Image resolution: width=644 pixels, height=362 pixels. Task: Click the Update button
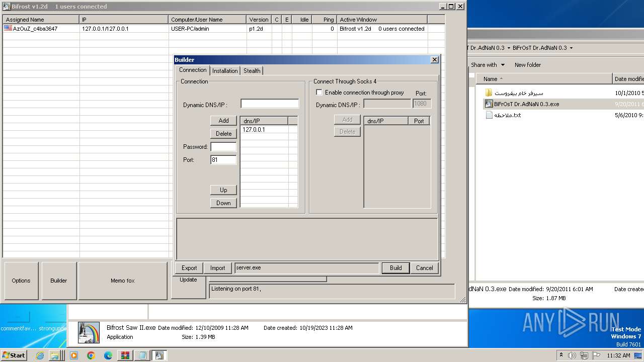188,280
